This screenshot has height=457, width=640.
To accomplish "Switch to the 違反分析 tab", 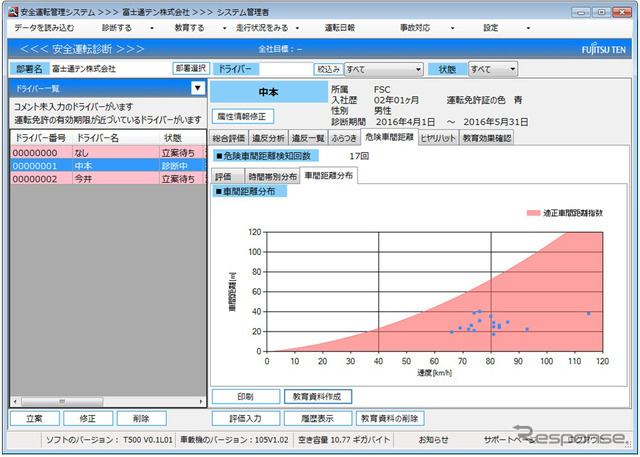I will (268, 138).
